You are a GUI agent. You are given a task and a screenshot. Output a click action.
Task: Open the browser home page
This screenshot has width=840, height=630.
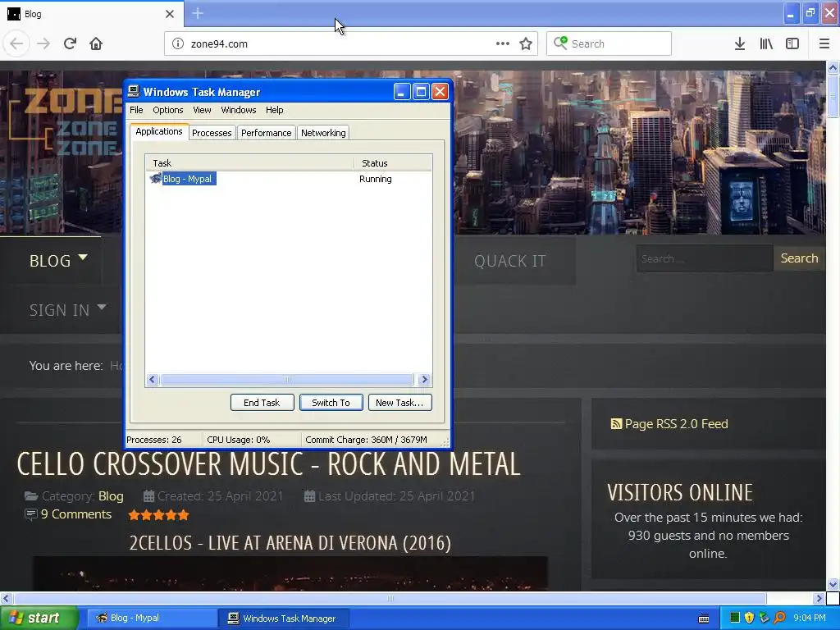[96, 43]
